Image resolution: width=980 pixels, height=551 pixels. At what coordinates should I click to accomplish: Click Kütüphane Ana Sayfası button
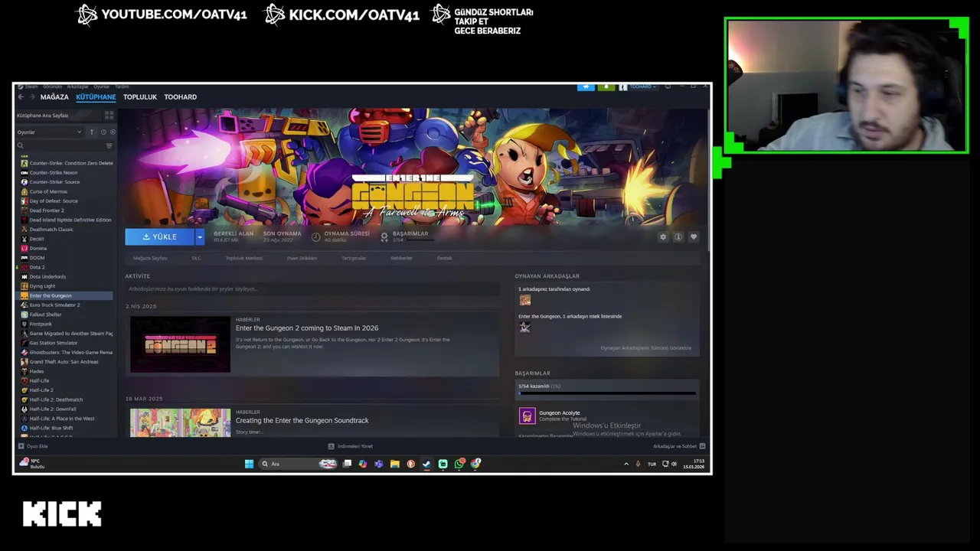[58, 116]
